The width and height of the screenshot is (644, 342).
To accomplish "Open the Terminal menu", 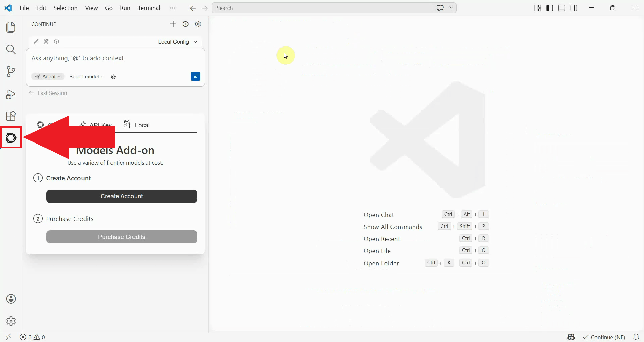I will [149, 8].
